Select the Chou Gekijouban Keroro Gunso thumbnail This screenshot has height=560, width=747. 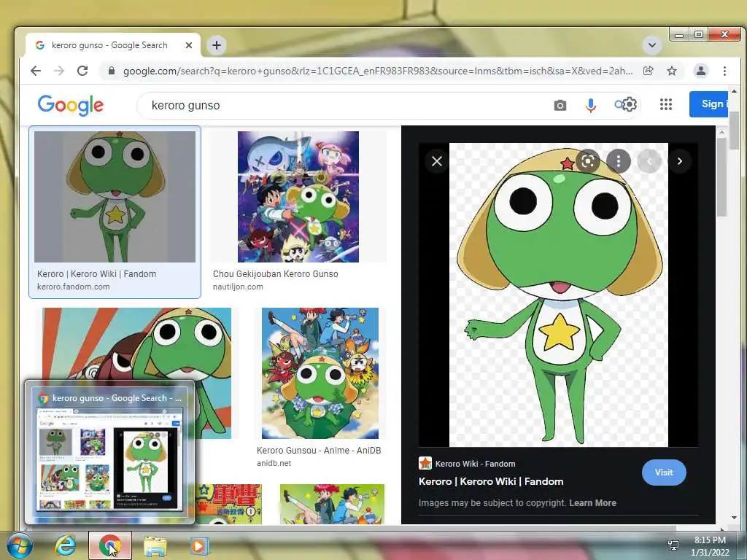click(x=298, y=197)
